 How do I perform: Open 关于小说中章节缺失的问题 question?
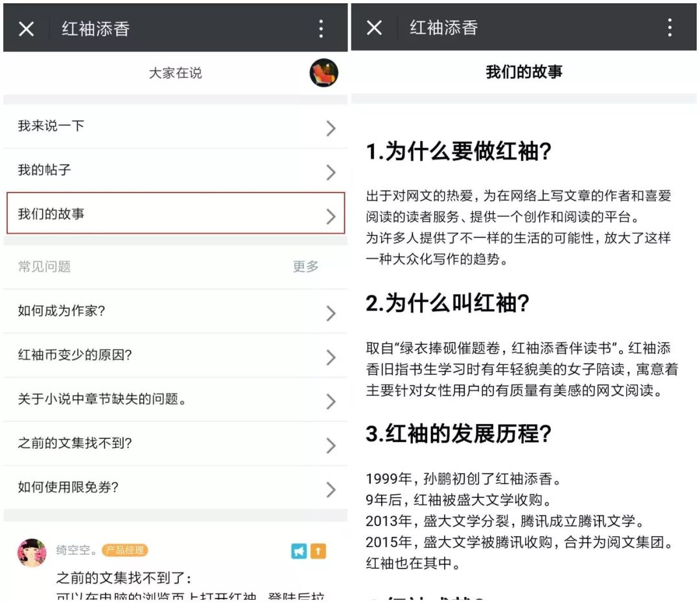click(x=176, y=399)
